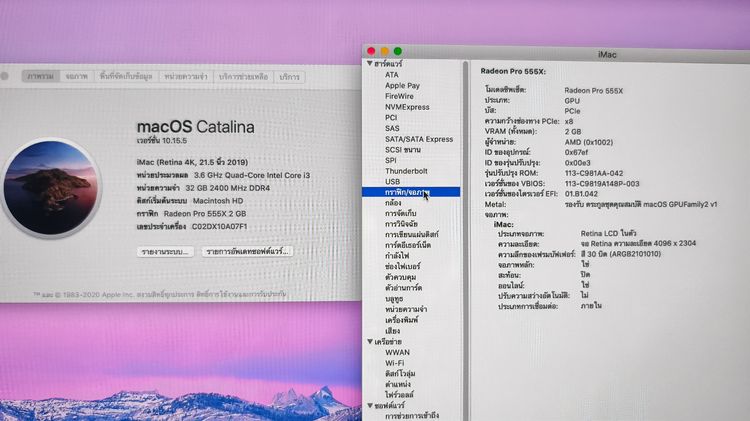
Task: Click the Macintosh HD startup disk value
Action: coord(218,201)
